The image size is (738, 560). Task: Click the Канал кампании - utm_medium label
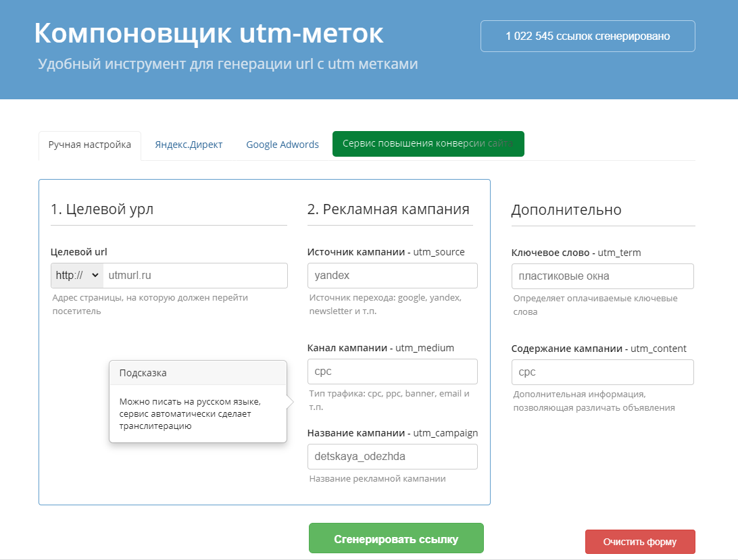(380, 349)
